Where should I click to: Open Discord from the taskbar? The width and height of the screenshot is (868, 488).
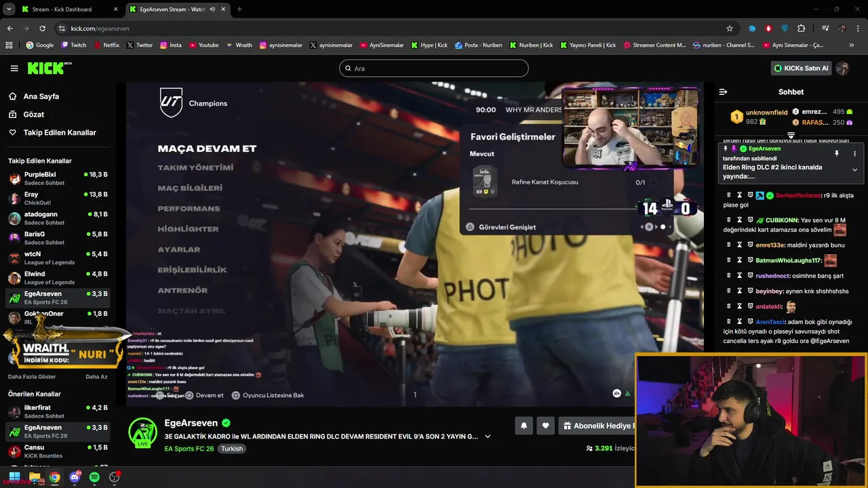(x=75, y=477)
